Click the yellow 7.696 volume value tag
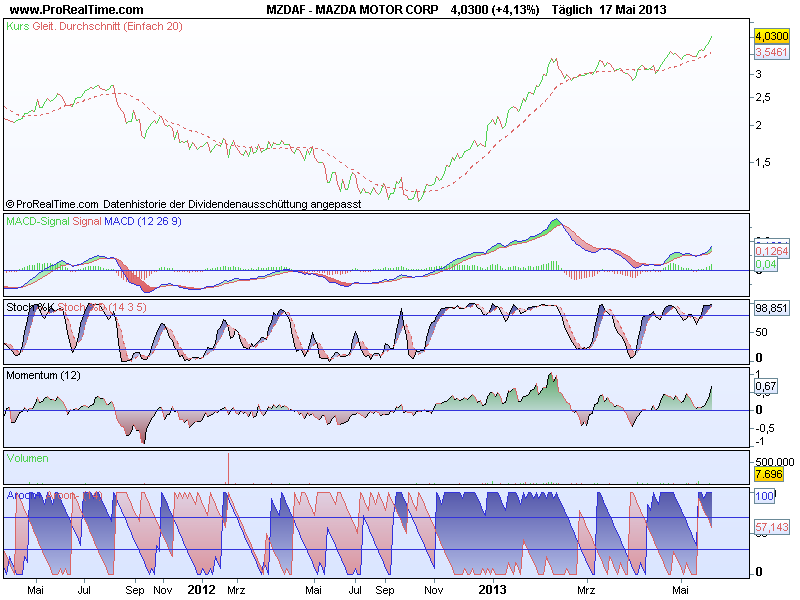Image resolution: width=800 pixels, height=600 pixels. pos(768,474)
